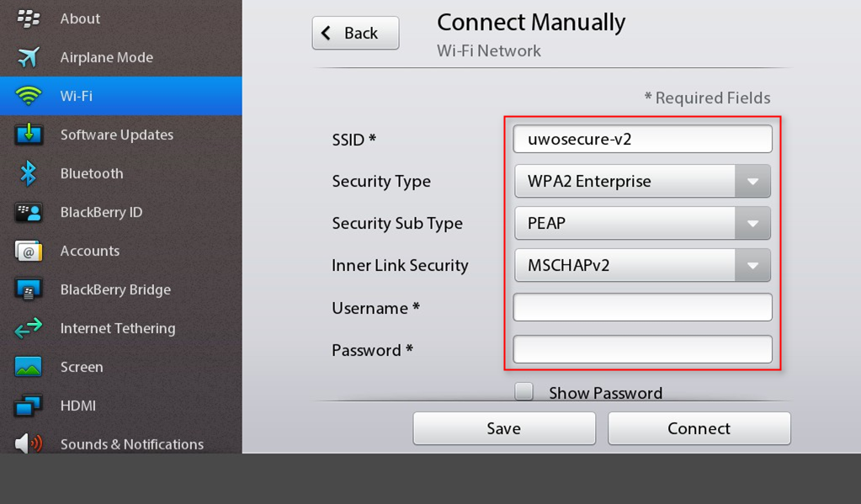861x504 pixels.
Task: Click the Connect button
Action: 699,428
